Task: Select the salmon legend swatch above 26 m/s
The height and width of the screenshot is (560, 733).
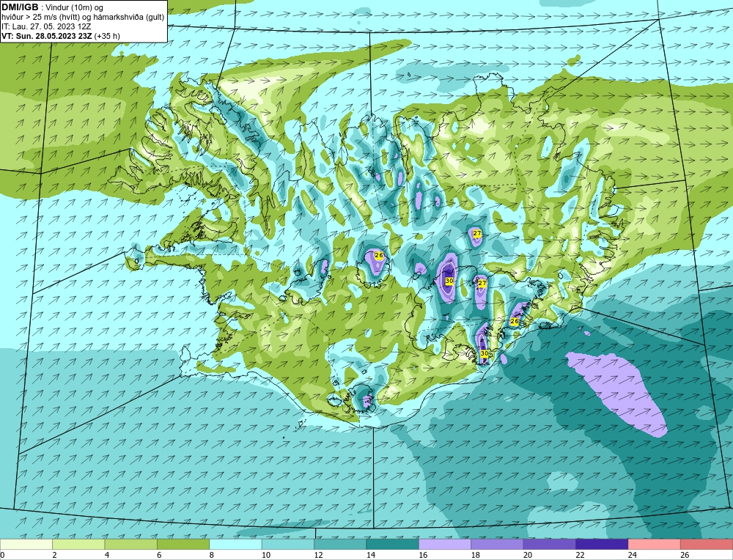Action: pos(707,544)
